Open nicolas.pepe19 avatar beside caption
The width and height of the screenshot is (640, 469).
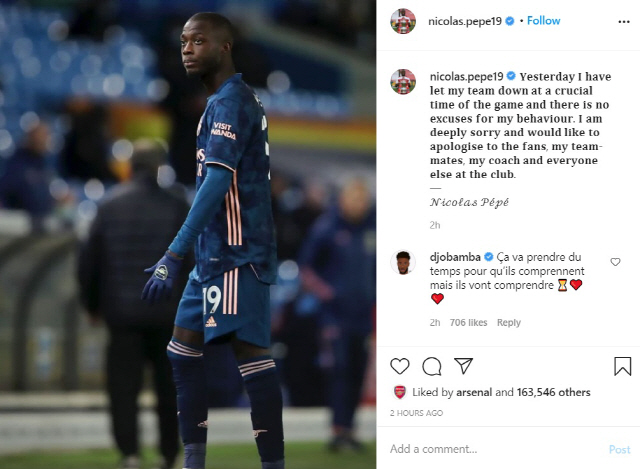pyautogui.click(x=403, y=82)
